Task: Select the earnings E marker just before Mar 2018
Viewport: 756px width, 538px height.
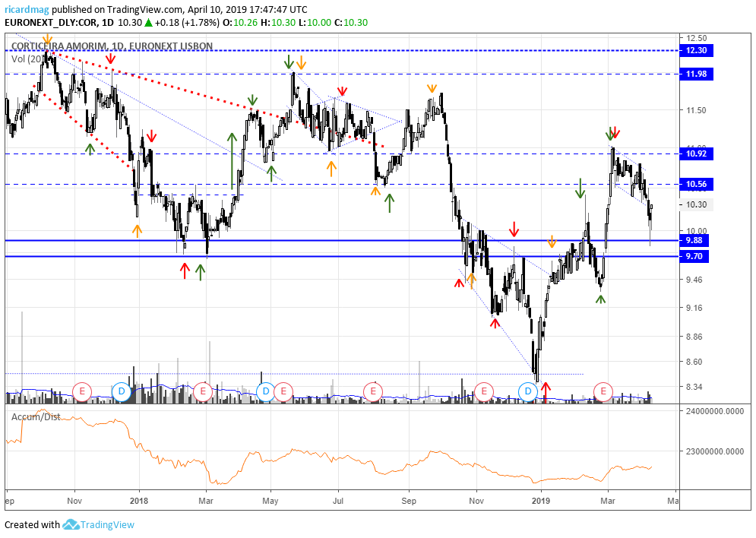Action: [203, 391]
